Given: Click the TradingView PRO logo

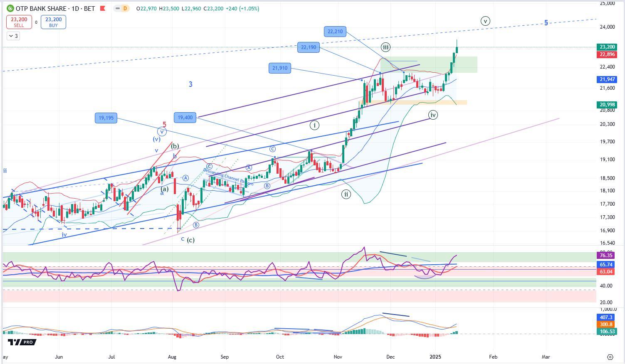Looking at the screenshot, I should pyautogui.click(x=22, y=342).
